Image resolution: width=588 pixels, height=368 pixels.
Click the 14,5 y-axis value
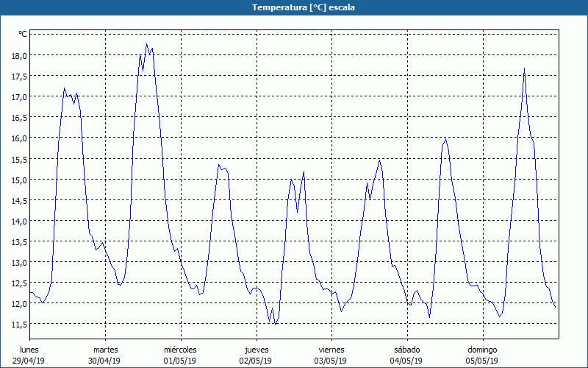[19, 200]
